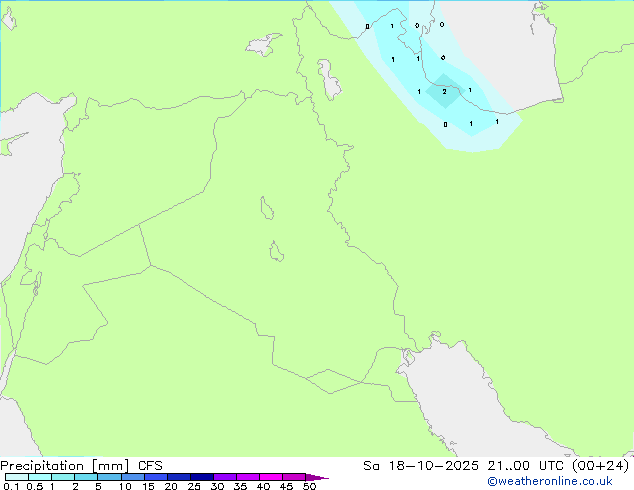Screen dimensions: 634x490
Task: Click the darker diamond-shaped precipitation cell
Action: tap(444, 91)
